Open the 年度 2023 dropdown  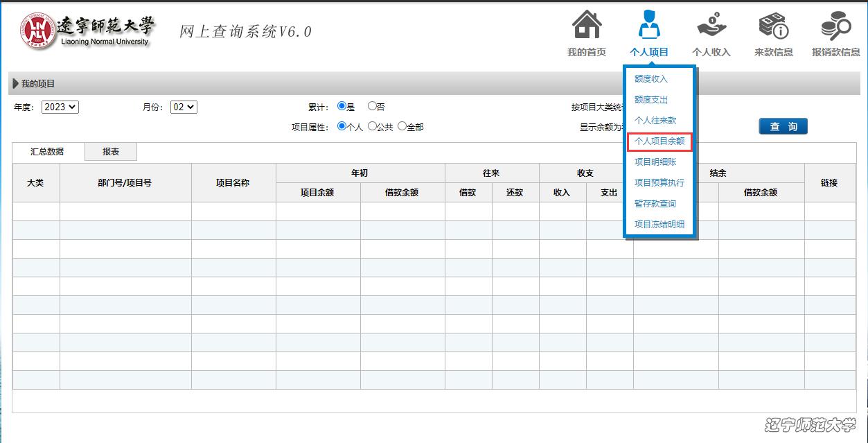60,107
